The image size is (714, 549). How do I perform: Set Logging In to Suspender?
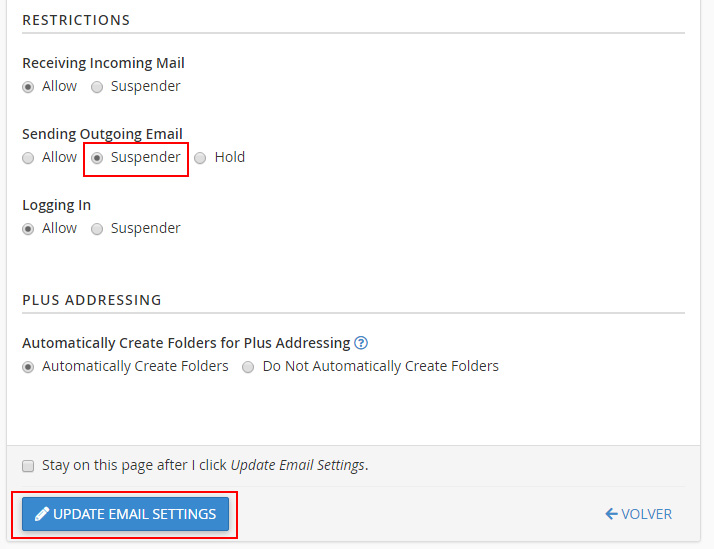click(97, 229)
